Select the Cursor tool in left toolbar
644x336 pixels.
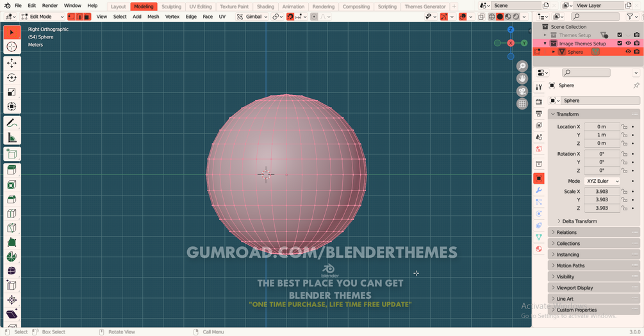12,47
